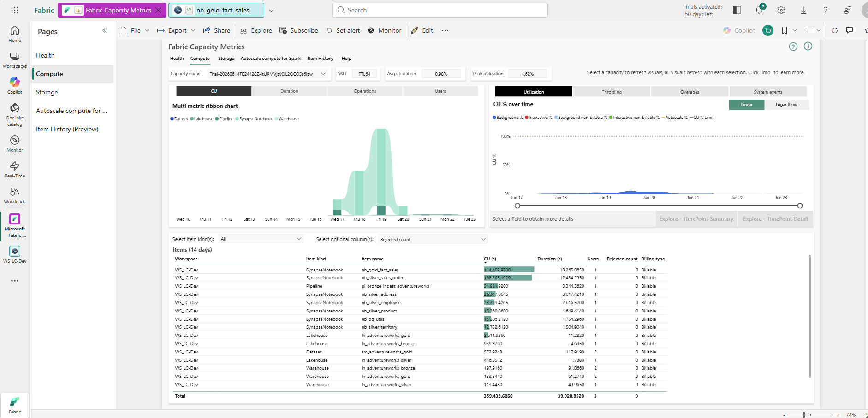Open Workspaces in left navigation
This screenshot has height=418, width=868.
pos(15,60)
